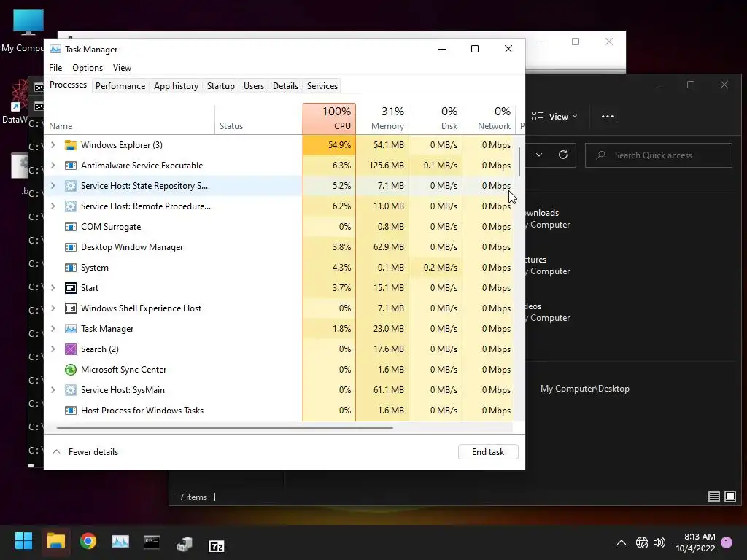Open File Explorer from the taskbar
The image size is (747, 560).
(55, 542)
